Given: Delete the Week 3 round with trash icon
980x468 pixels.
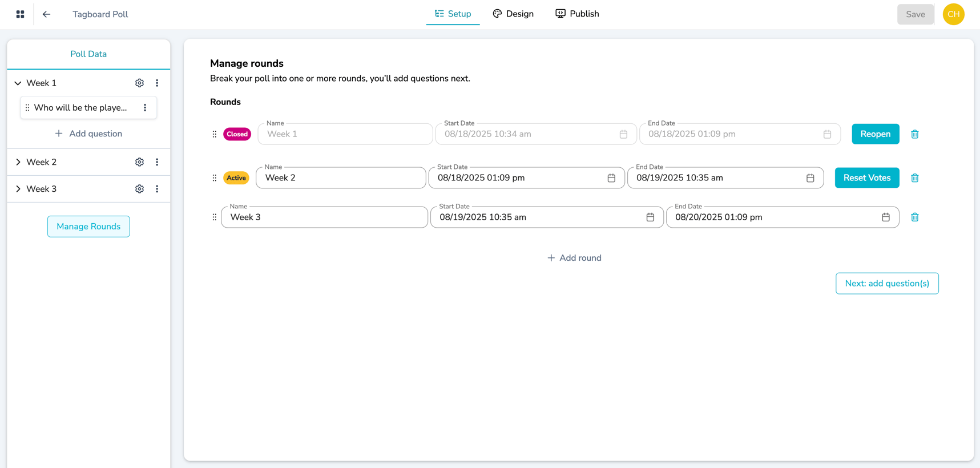Looking at the screenshot, I should click(x=915, y=217).
